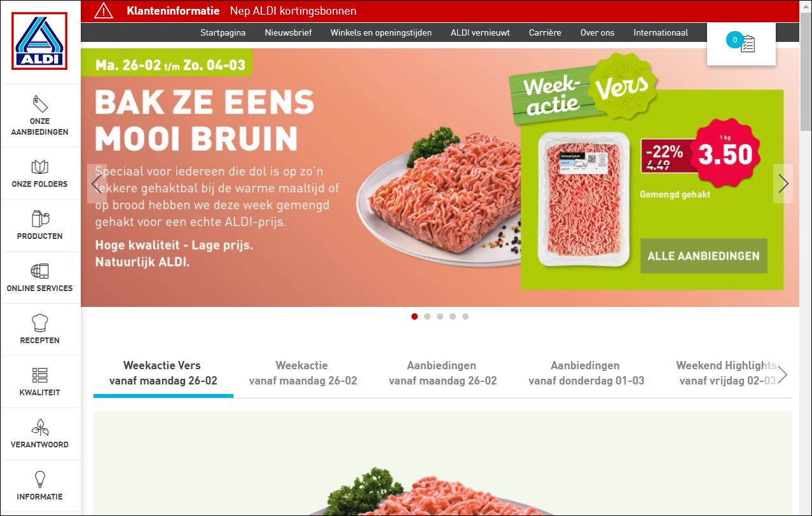The width and height of the screenshot is (812, 516).
Task: Select the Kwaliteit list icon
Action: (x=40, y=375)
